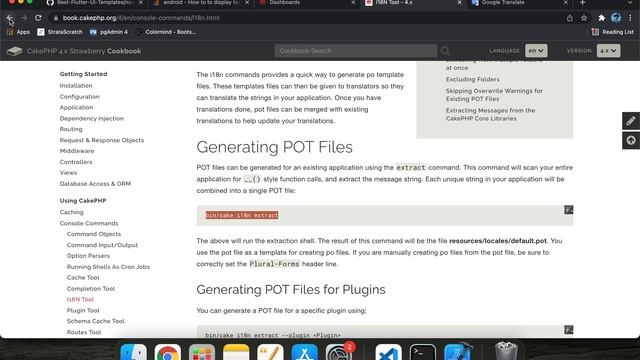Click the CakePHP logo icon
Image resolution: width=640 pixels, height=360 pixels.
14,51
